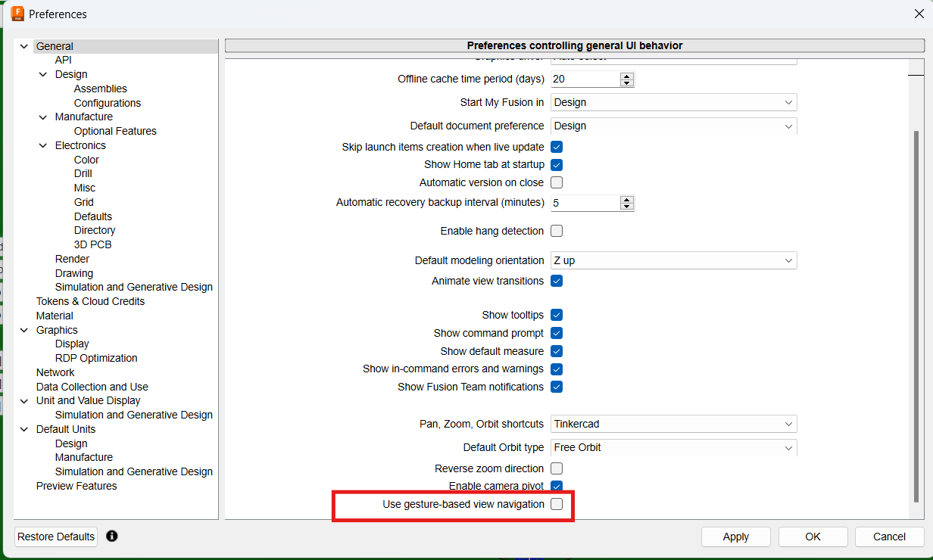Select the Preview Features page
The width and height of the screenshot is (933, 560).
pyautogui.click(x=76, y=485)
